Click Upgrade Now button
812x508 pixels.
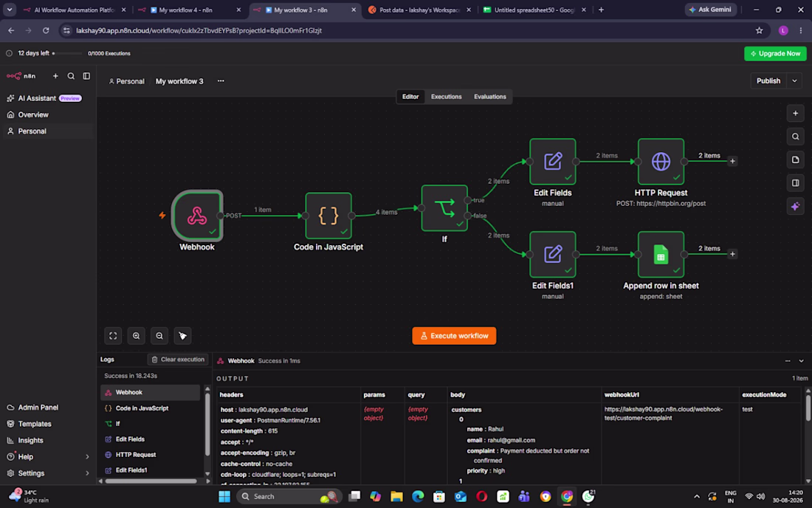pyautogui.click(x=775, y=53)
